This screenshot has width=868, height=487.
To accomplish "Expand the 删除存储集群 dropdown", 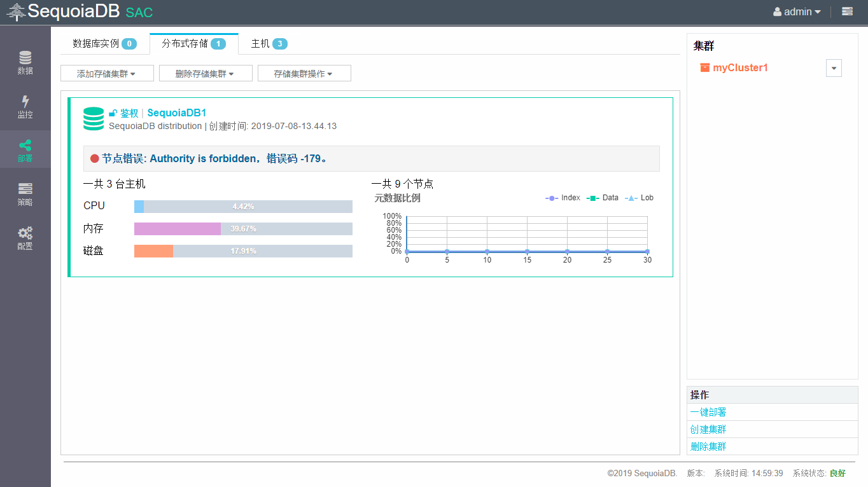I will pyautogui.click(x=206, y=73).
